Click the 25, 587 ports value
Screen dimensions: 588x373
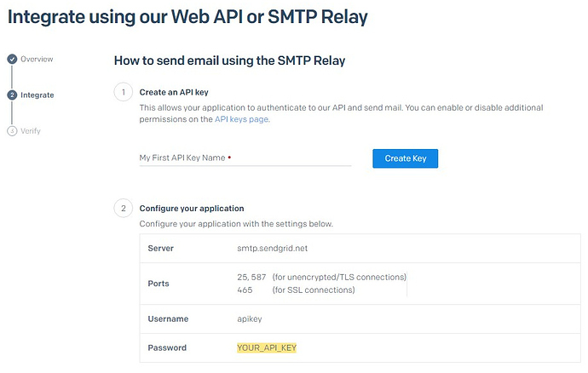(x=251, y=277)
